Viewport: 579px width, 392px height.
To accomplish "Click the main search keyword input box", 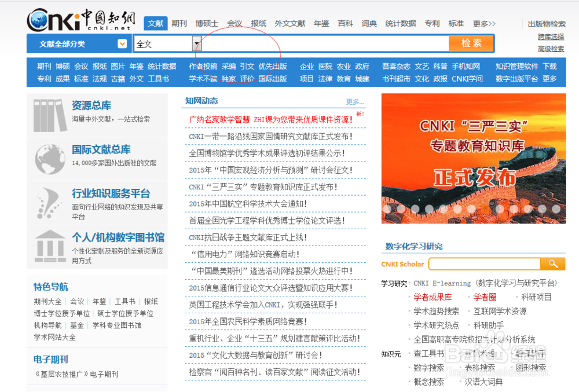I will coord(325,44).
